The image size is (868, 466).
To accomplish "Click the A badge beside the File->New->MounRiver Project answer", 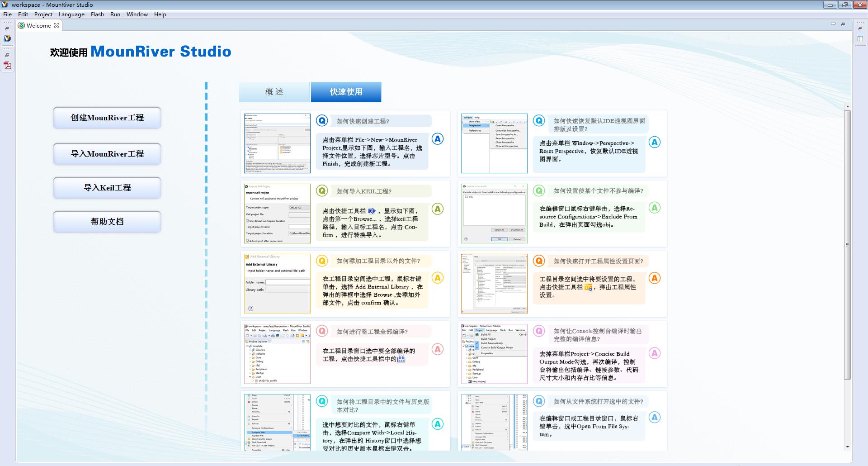I will [x=438, y=139].
